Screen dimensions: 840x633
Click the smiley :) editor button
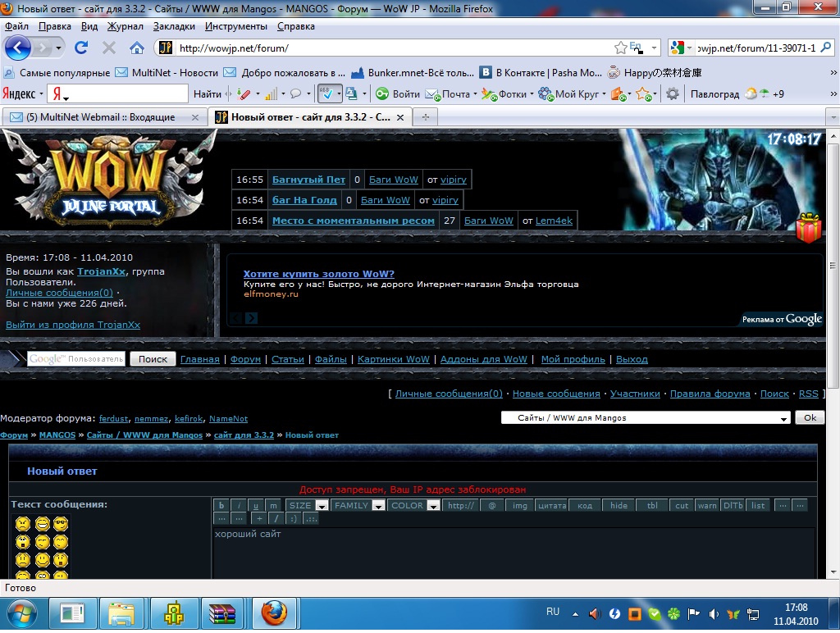[x=293, y=518]
